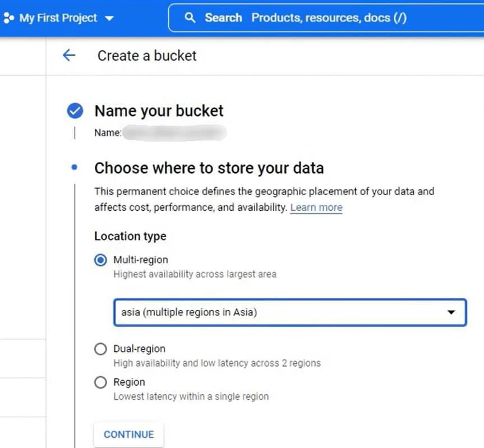Viewport: 484px width, 448px height.
Task: Click the blue checkmark beside Name your bucket
Action: click(x=75, y=110)
